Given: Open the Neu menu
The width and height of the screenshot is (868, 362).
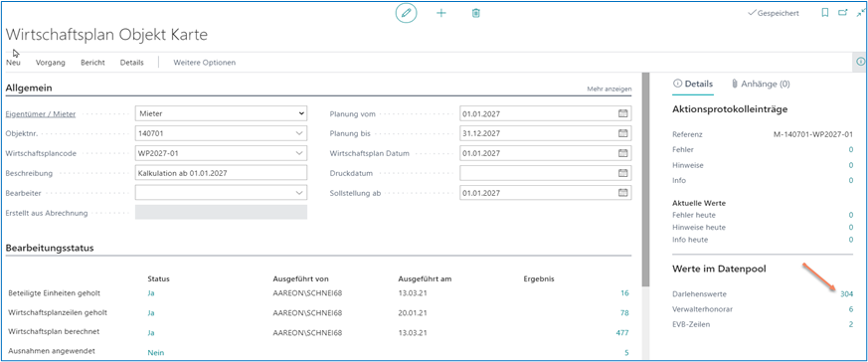Looking at the screenshot, I should click(13, 63).
